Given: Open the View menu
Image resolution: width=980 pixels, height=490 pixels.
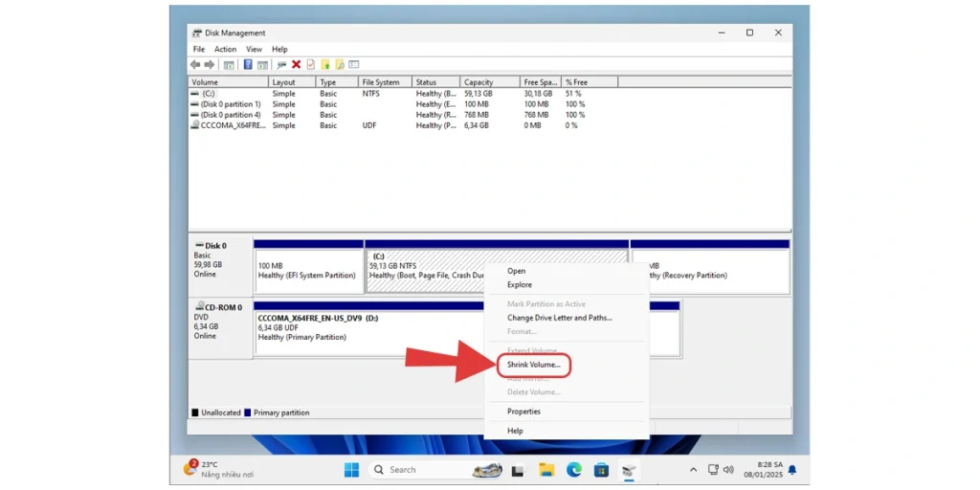Looking at the screenshot, I should 254,49.
